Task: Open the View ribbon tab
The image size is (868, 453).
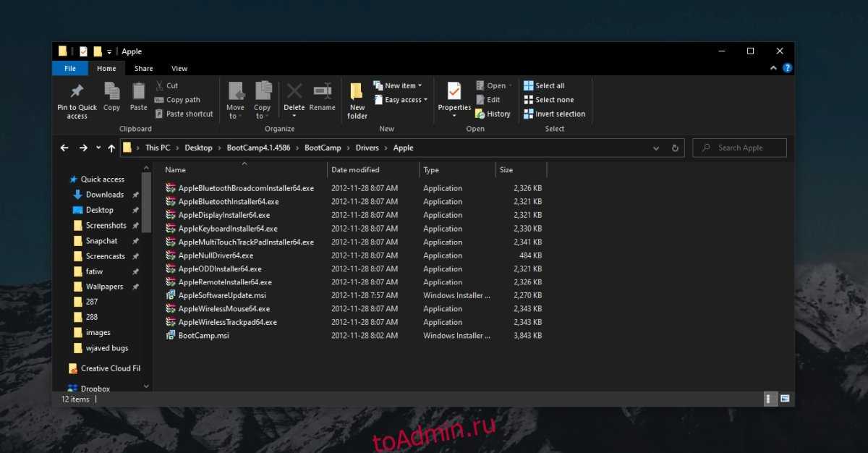Action: (179, 69)
